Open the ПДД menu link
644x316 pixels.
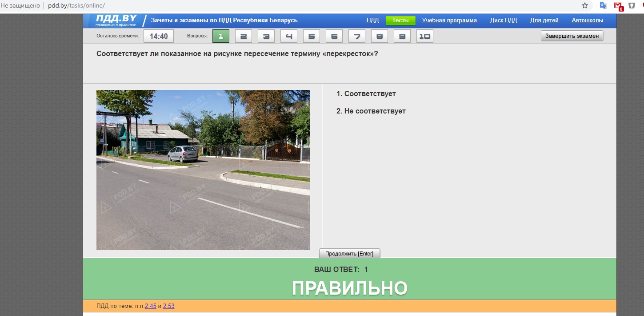coord(372,20)
